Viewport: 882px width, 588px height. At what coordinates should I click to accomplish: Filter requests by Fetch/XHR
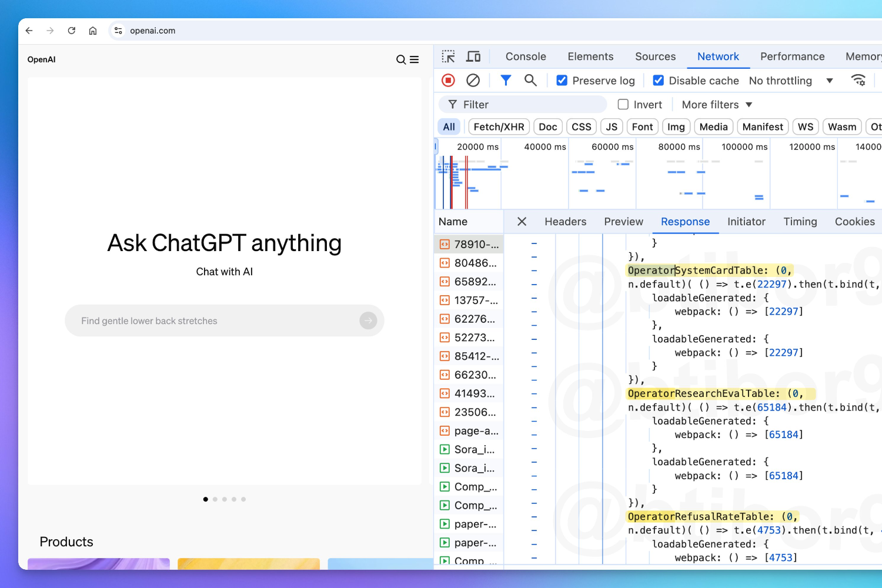click(499, 127)
